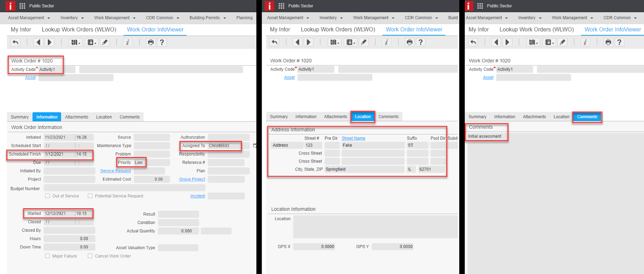
Task: Open the Service Request link
Action: pos(116,171)
